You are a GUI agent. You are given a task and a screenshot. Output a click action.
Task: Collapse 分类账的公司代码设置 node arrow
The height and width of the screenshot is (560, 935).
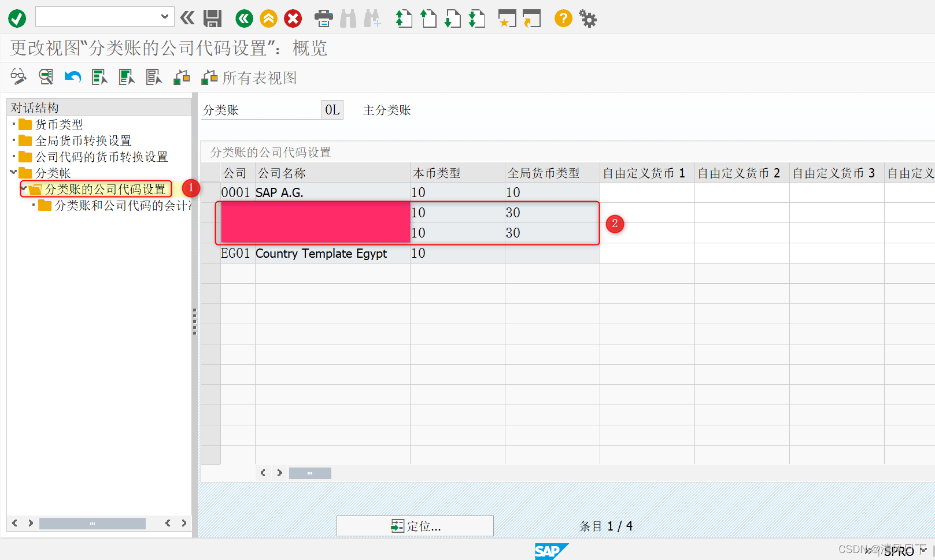[x=24, y=188]
